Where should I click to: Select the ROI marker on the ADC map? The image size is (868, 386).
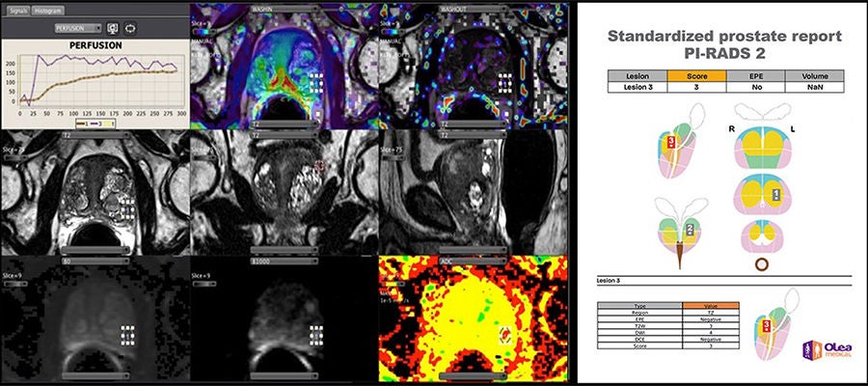click(x=504, y=334)
